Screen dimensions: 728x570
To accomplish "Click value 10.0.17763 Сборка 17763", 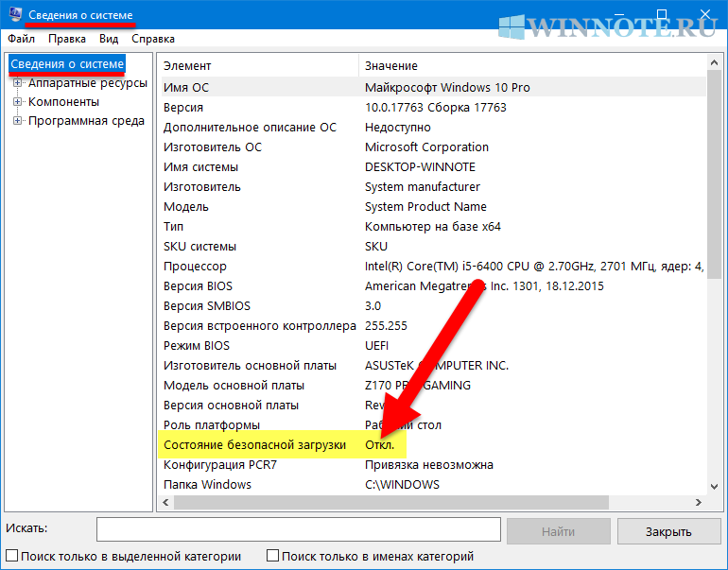I will [x=436, y=108].
